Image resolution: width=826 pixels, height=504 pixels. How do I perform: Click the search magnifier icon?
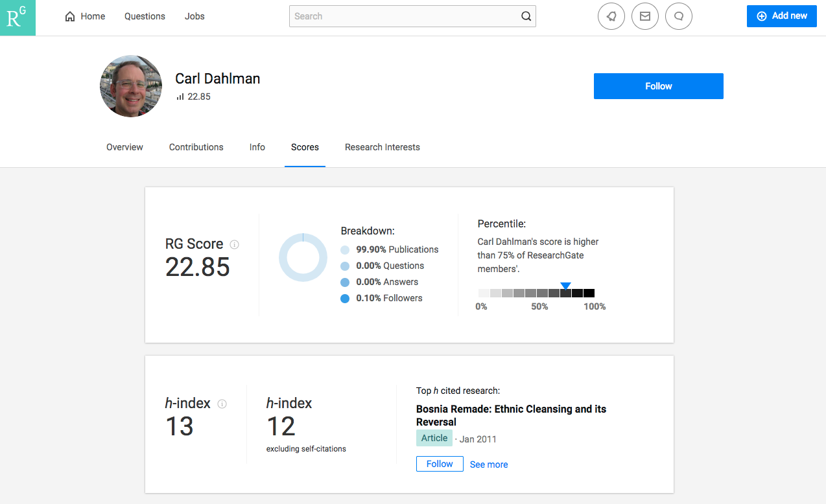[x=526, y=16]
